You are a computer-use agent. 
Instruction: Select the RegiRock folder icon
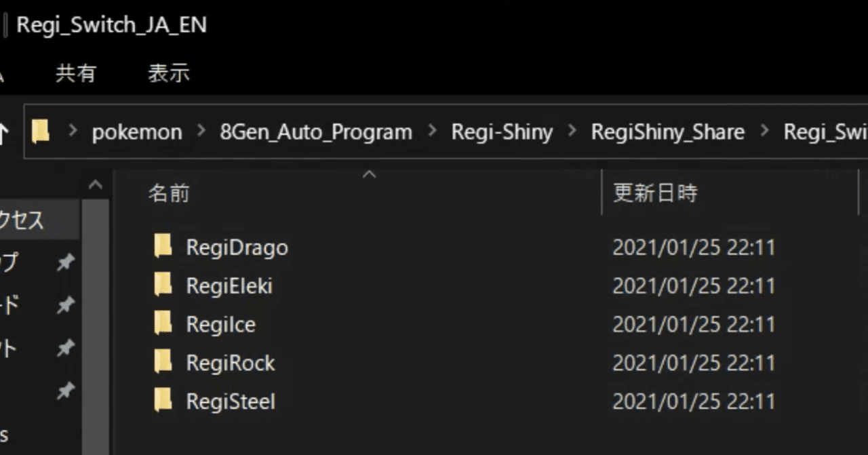coord(163,363)
